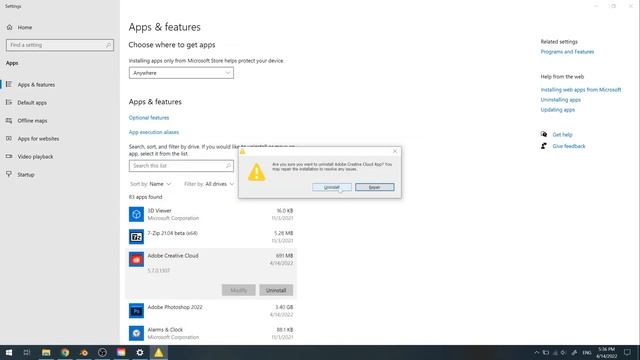Click the warning dialog taskbar icon
640x360 pixels.
[158, 352]
